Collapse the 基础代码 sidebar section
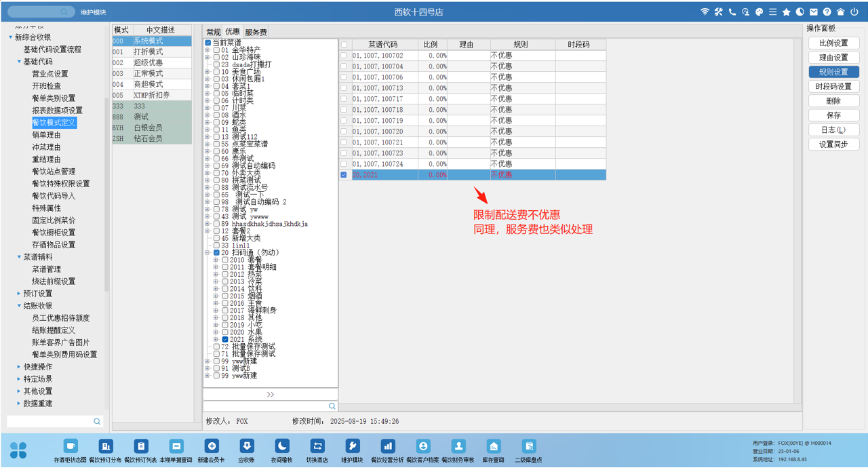Viewport: 868px width, 470px height. coord(19,62)
